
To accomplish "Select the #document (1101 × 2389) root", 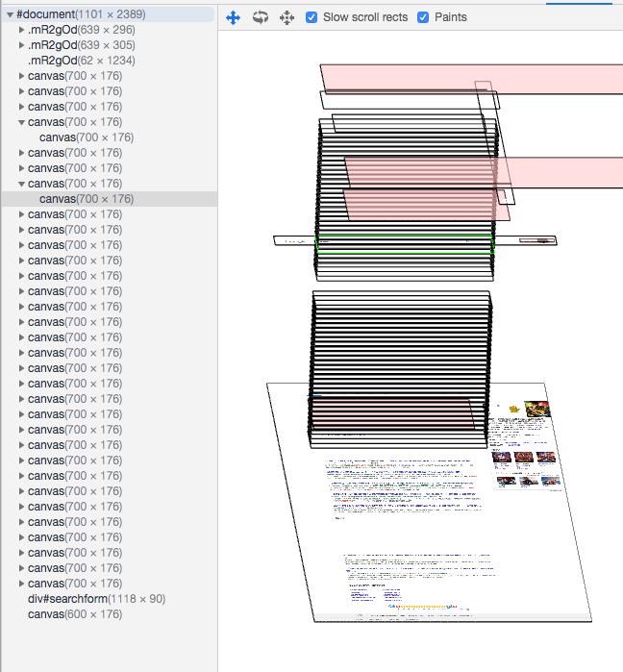I will (x=81, y=14).
